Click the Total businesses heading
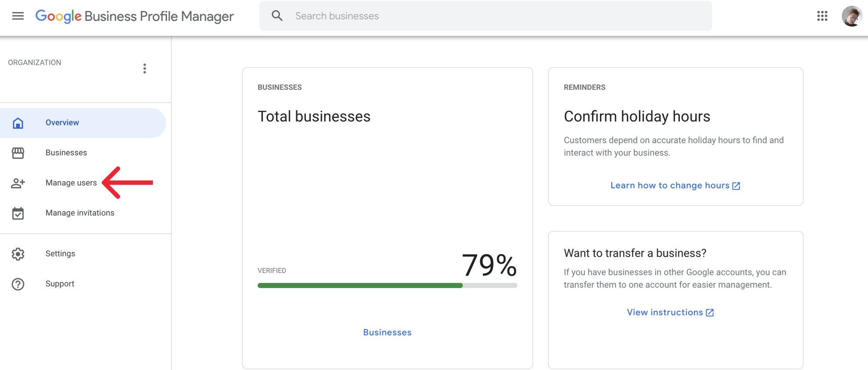Screen dimensions: 868x370 314,117
